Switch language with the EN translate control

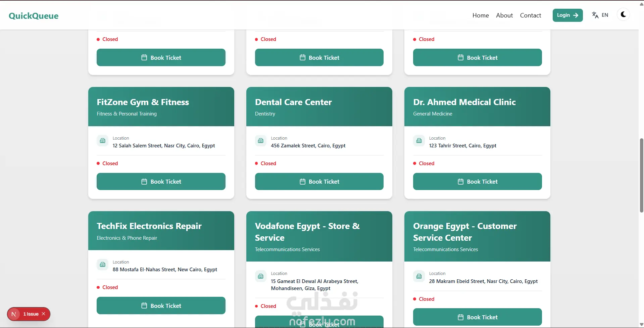[600, 15]
